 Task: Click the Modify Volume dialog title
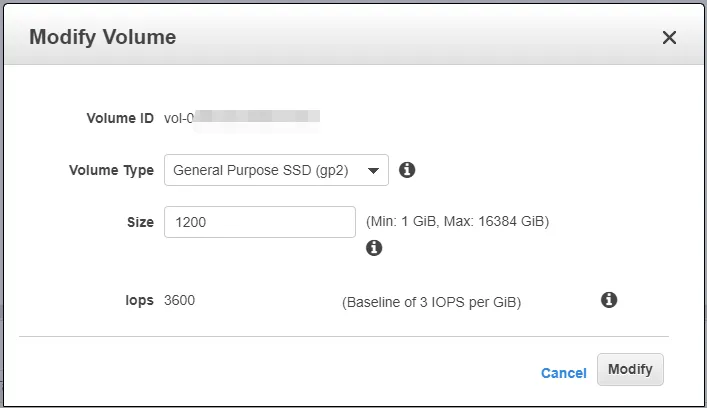[103, 37]
